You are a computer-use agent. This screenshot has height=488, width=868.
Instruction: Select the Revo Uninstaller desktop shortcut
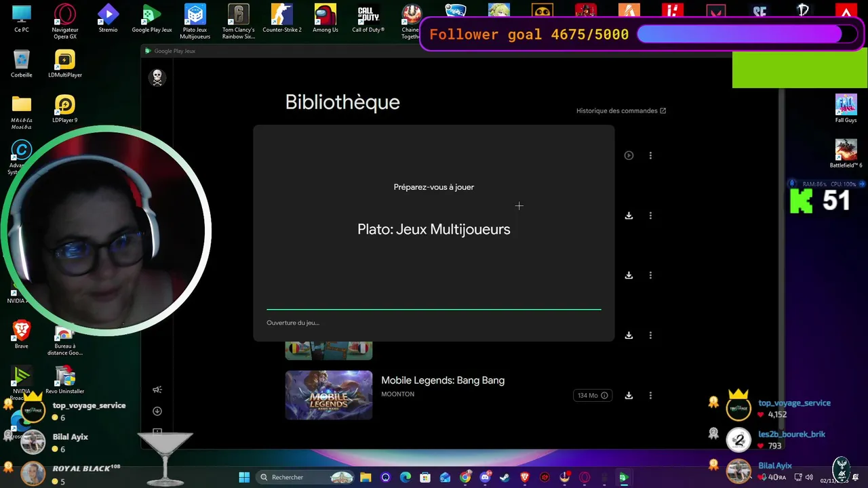65,380
